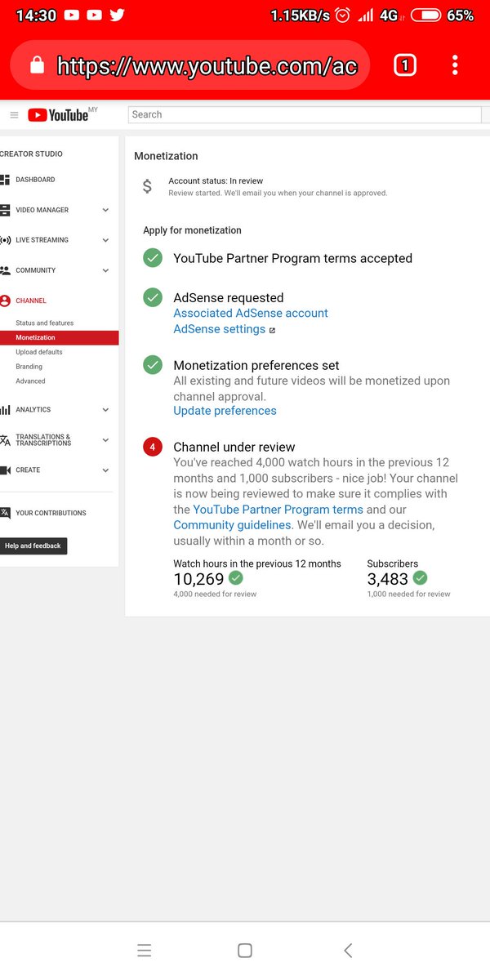Click the Translations & Transcriptions icon
The image size is (490, 980).
point(5,440)
